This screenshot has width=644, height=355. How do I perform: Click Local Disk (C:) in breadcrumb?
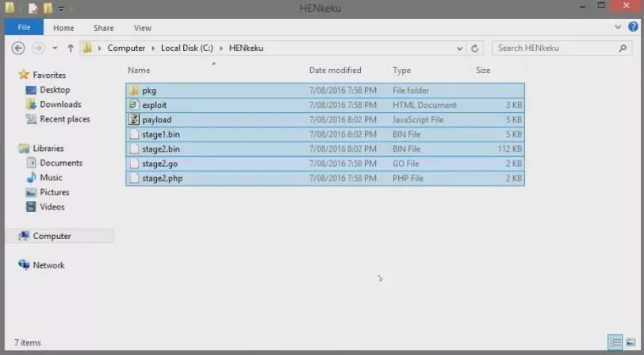pyautogui.click(x=189, y=48)
